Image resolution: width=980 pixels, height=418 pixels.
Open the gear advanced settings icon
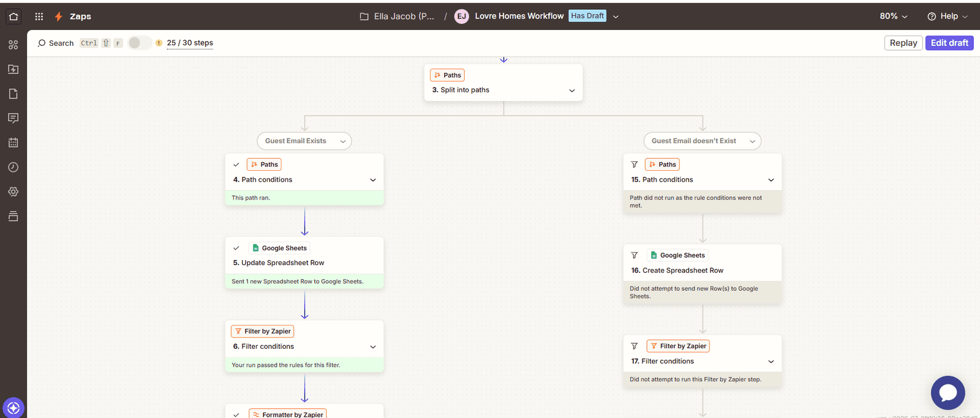coord(13,192)
